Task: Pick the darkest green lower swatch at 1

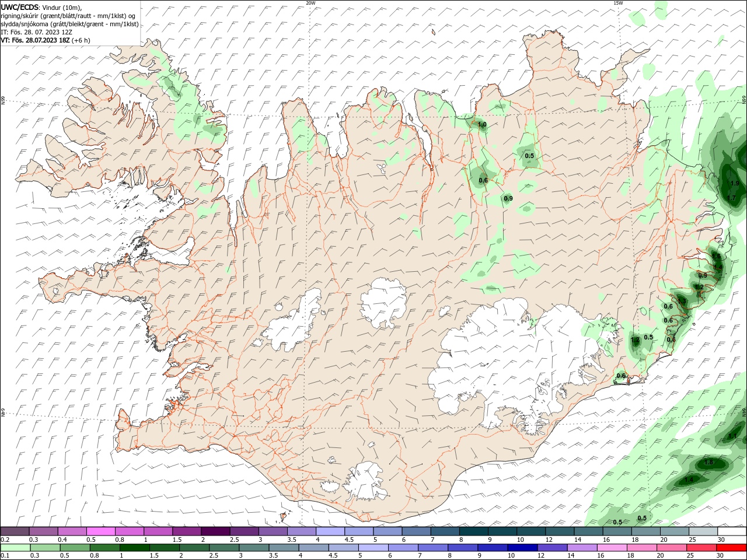Action: [x=134, y=548]
